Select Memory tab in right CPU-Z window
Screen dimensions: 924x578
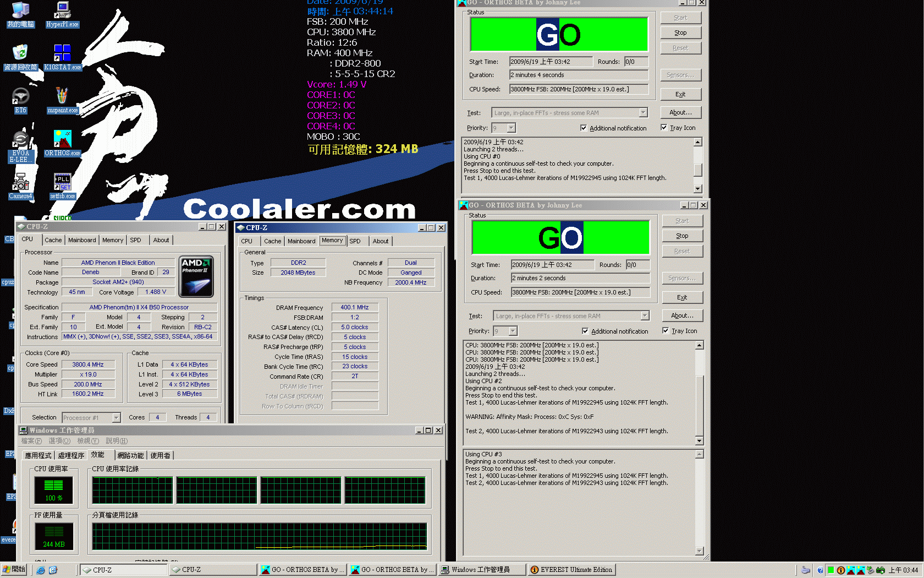pos(332,240)
